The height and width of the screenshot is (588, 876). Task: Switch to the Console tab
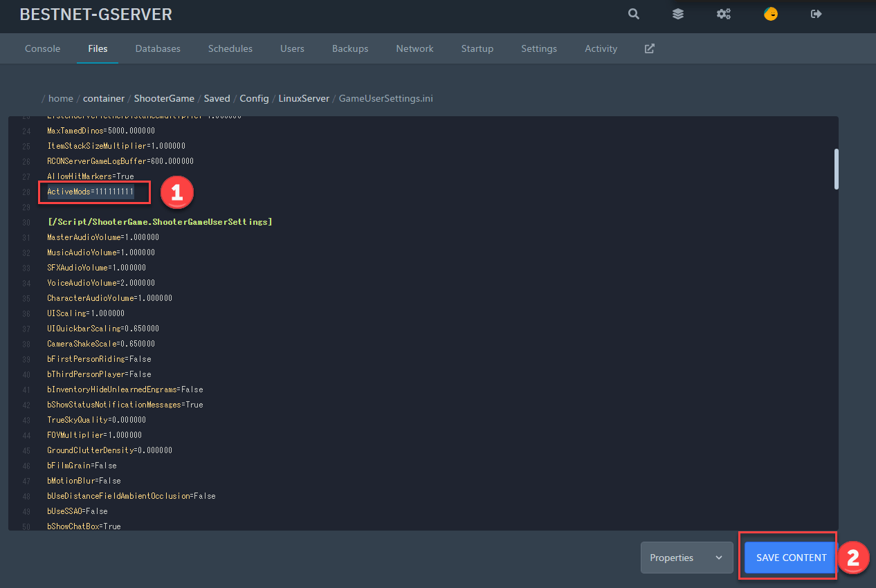[42, 48]
